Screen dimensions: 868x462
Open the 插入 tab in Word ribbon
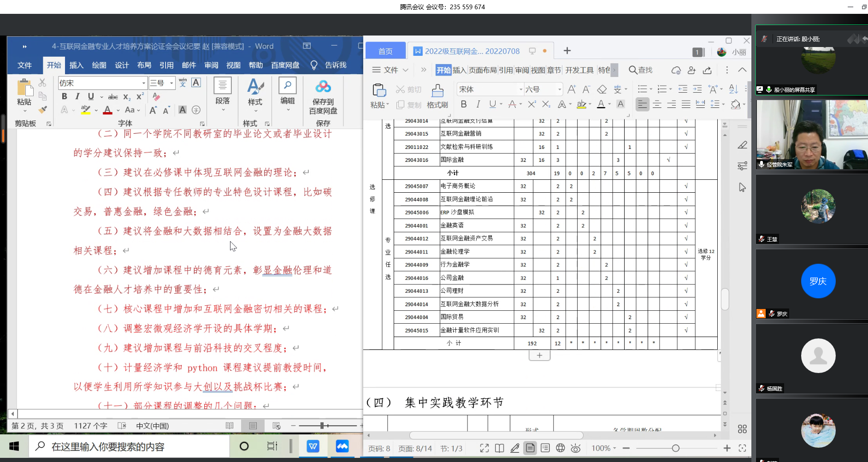pyautogui.click(x=76, y=65)
